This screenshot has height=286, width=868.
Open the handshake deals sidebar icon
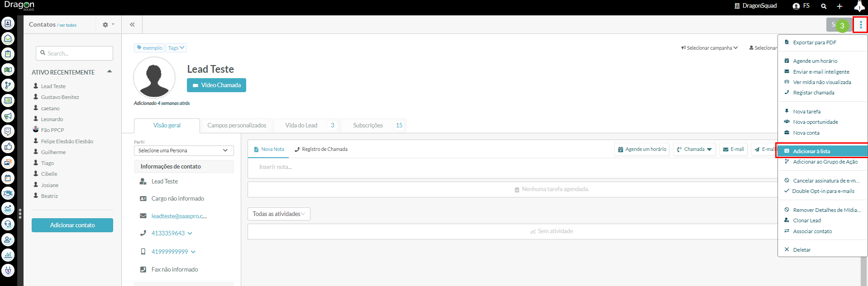click(x=8, y=193)
